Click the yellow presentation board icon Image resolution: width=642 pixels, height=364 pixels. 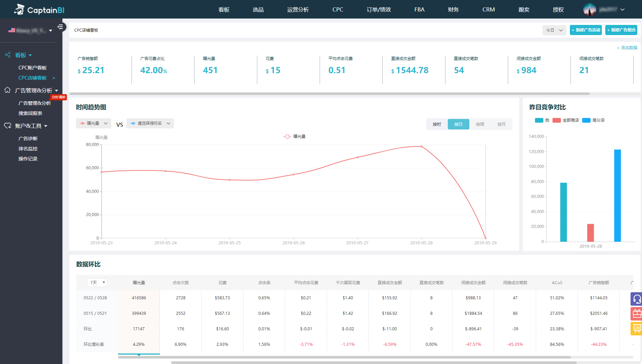(x=636, y=328)
